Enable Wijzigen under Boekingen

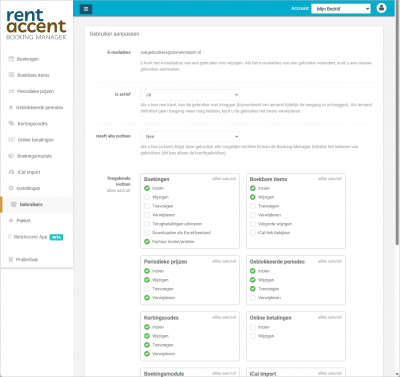(x=147, y=197)
